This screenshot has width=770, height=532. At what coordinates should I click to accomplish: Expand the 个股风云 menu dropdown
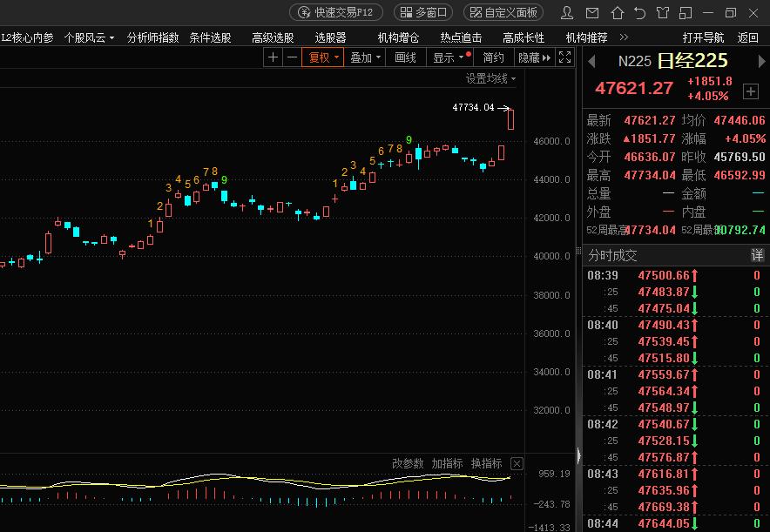tap(89, 37)
